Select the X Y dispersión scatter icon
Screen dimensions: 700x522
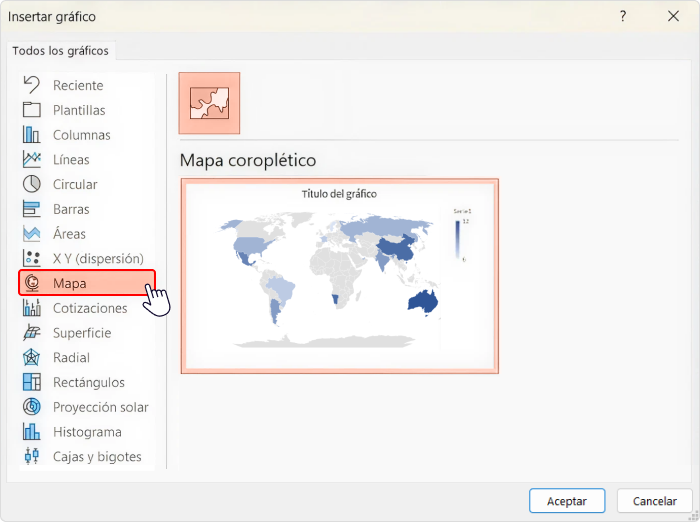click(32, 258)
